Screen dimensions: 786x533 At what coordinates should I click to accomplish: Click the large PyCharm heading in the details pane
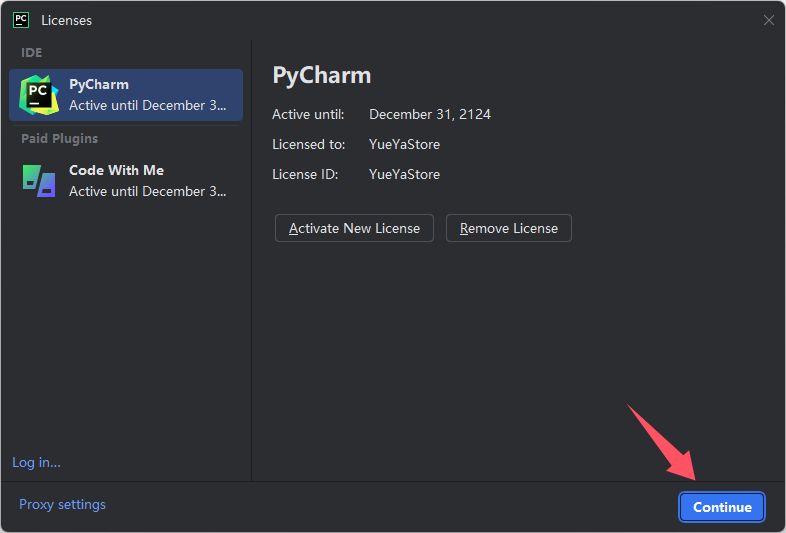pyautogui.click(x=321, y=76)
